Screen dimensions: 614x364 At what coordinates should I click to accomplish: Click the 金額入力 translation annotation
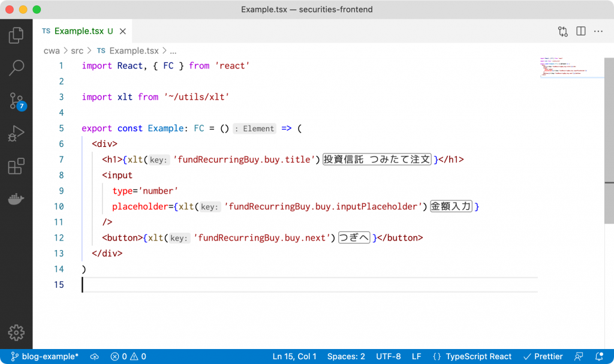tap(451, 206)
